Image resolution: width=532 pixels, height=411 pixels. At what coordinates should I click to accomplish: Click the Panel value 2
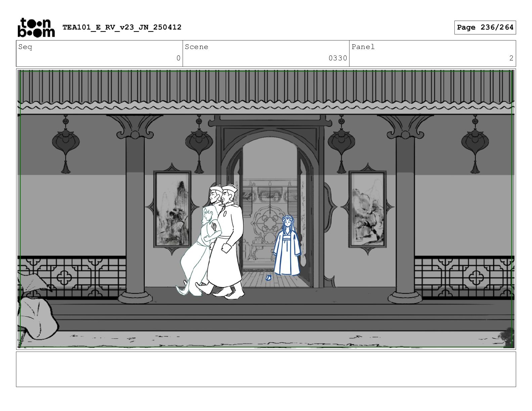[x=511, y=58]
